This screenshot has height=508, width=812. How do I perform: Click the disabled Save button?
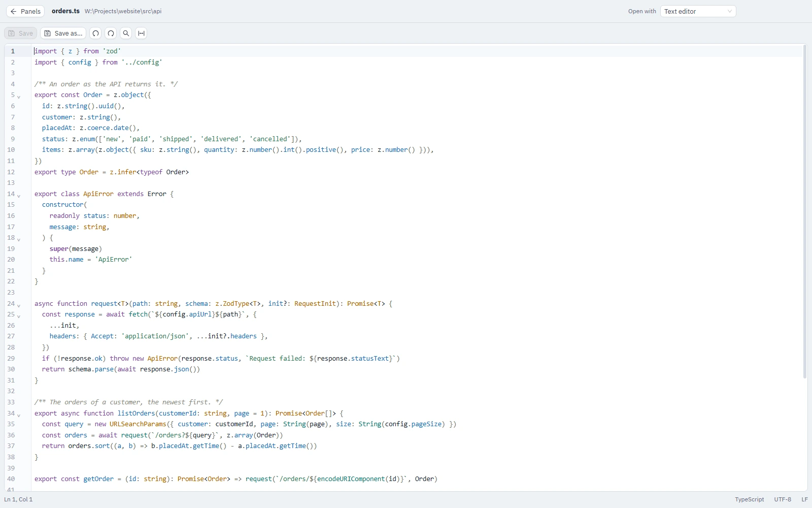click(21, 34)
